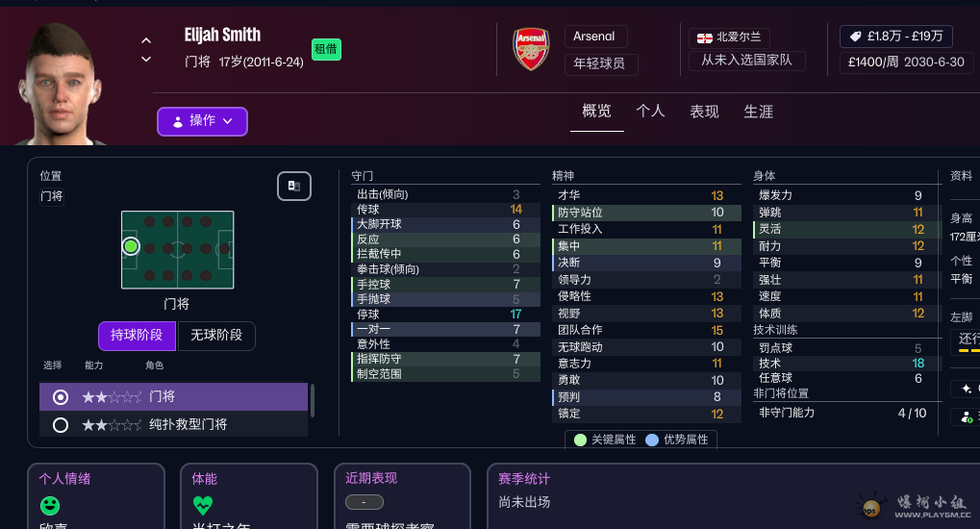The height and width of the screenshot is (529, 980).
Task: Switch to the 表现 tab
Action: pos(704,112)
